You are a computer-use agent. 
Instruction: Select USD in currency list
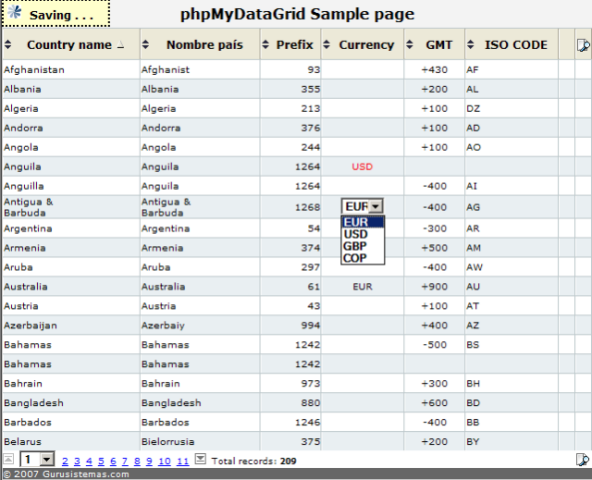tap(356, 234)
